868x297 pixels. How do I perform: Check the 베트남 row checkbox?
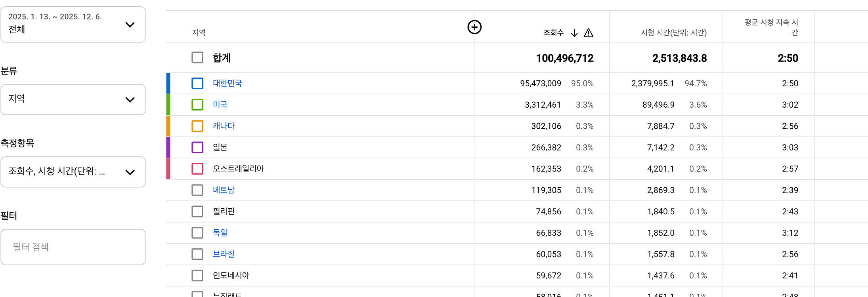[x=197, y=190]
